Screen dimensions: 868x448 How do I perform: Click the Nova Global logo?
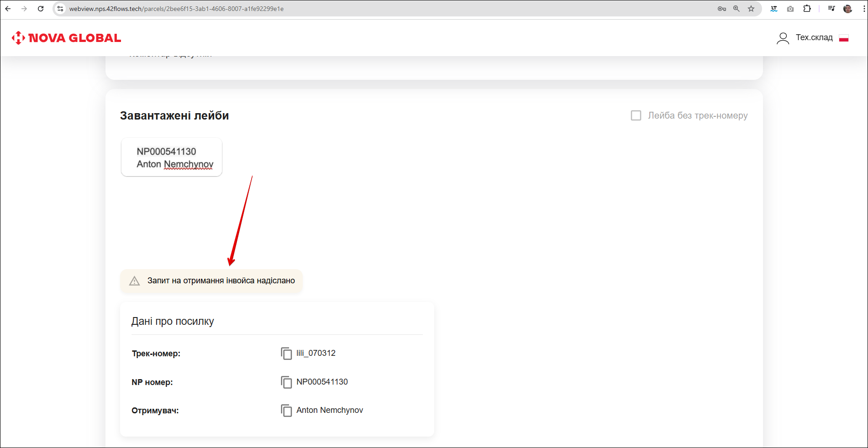point(66,38)
